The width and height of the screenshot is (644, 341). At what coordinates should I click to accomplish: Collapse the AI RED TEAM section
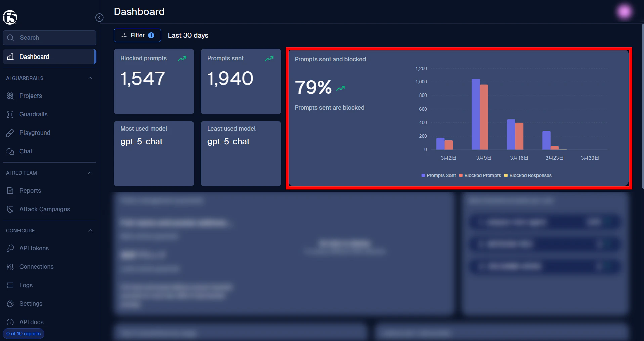coord(90,173)
